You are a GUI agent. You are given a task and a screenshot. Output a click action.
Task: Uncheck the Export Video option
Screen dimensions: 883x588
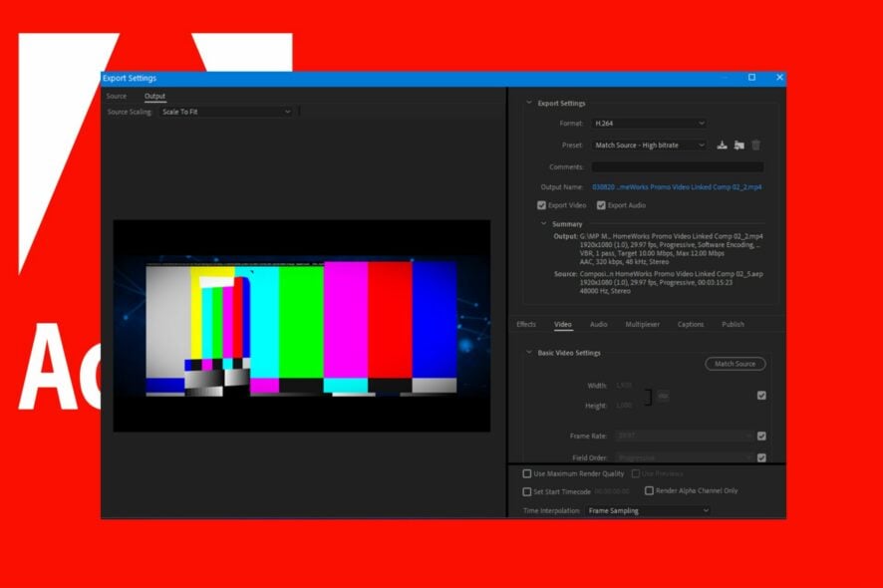pos(542,204)
